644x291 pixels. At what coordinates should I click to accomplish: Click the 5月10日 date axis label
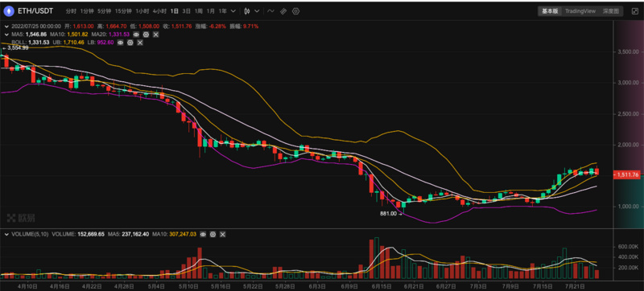(x=189, y=285)
